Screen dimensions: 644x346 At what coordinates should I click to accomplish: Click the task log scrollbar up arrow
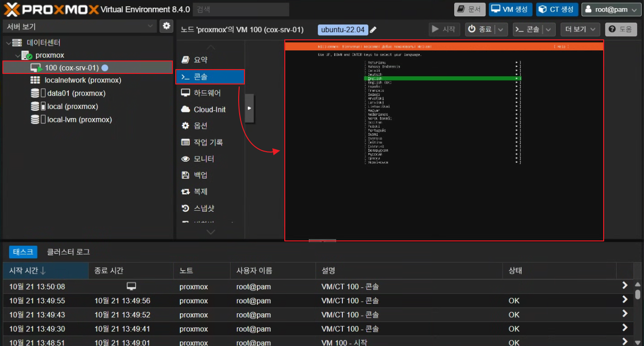coord(638,285)
